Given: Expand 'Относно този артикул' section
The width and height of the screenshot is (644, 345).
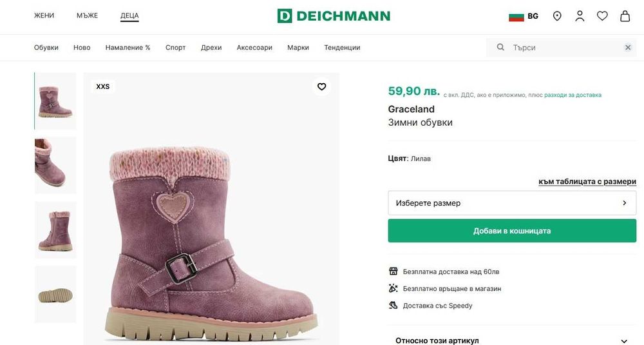Looking at the screenshot, I should click(x=511, y=340).
